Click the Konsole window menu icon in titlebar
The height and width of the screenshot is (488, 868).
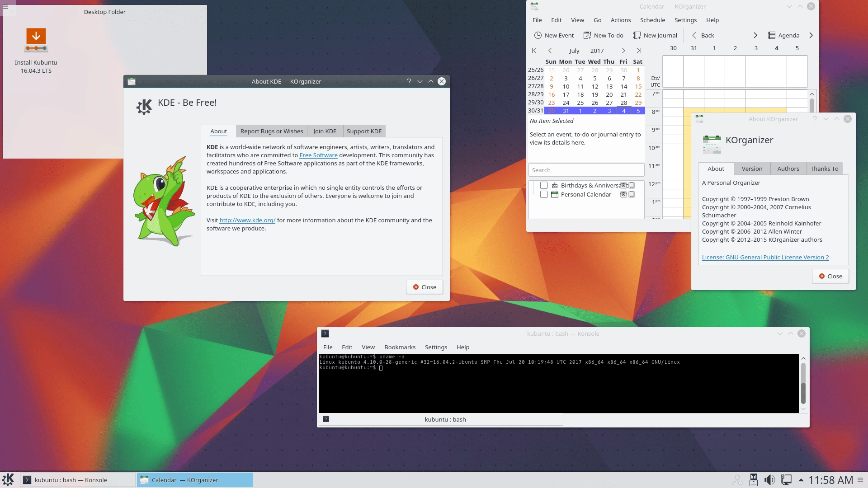point(325,333)
